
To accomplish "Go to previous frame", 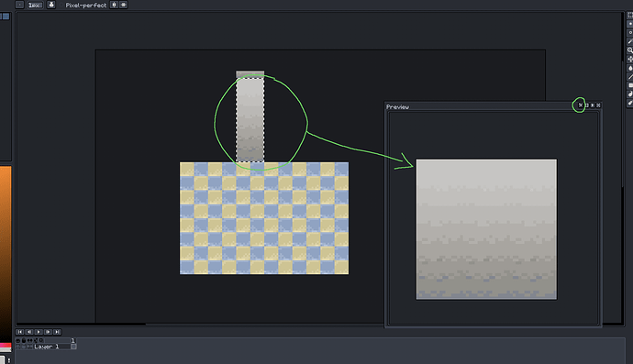I will [x=29, y=332].
